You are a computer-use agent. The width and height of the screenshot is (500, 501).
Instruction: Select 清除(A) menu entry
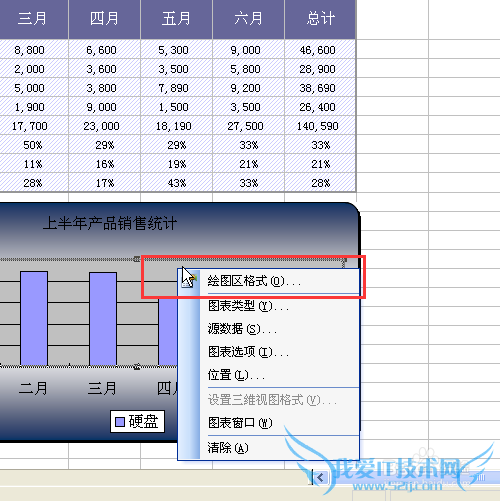[269, 448]
